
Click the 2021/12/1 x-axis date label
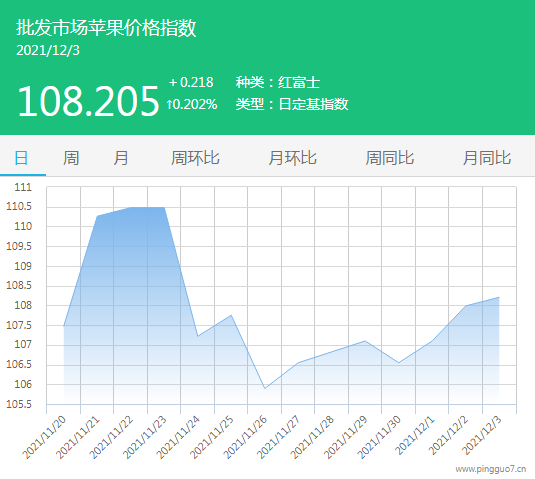415,436
